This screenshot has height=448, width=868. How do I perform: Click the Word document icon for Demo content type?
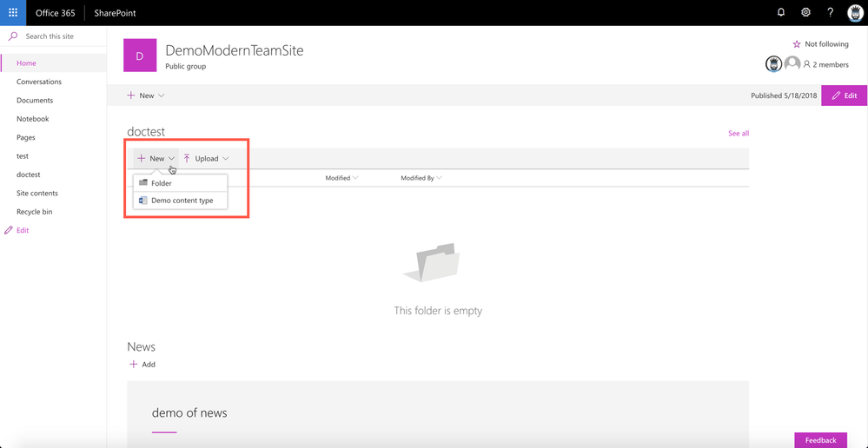143,201
